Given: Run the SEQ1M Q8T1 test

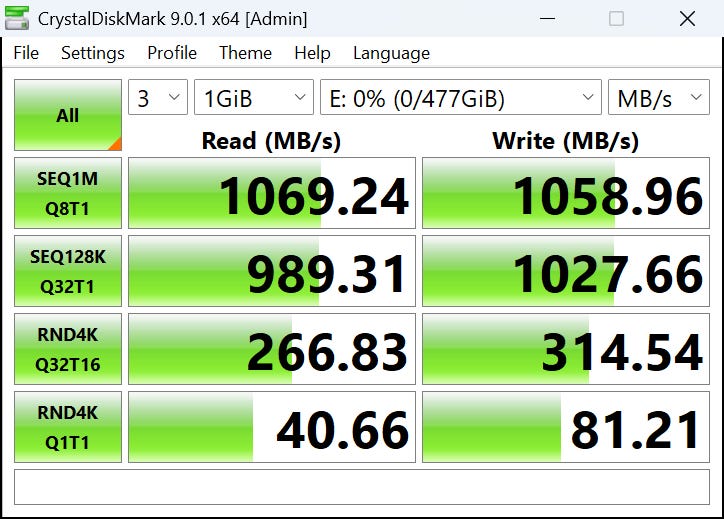Looking at the screenshot, I should [68, 193].
